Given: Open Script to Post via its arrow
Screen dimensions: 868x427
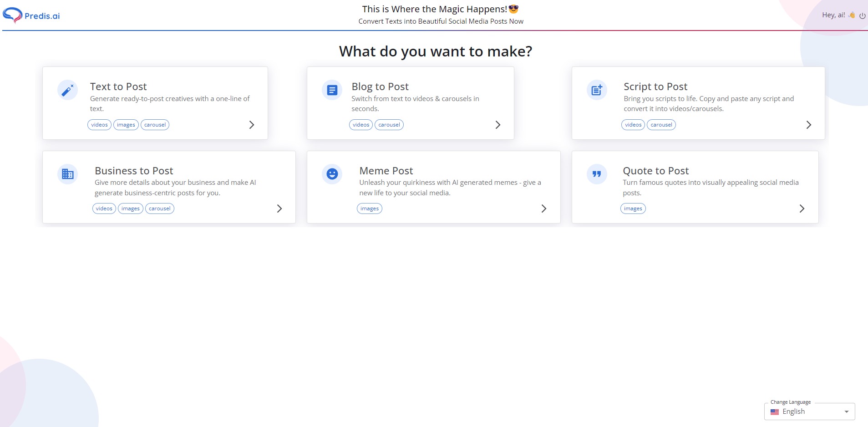Looking at the screenshot, I should [x=809, y=125].
